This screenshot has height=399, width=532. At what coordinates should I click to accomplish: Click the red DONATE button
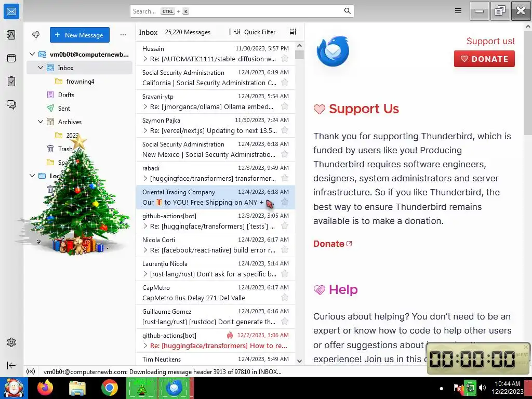point(484,59)
